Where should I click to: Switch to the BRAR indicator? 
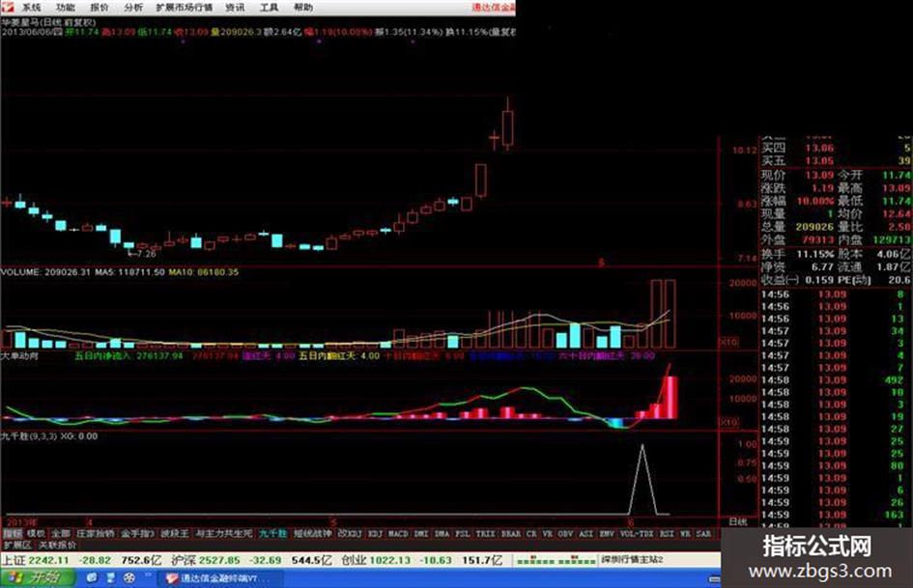(511, 533)
